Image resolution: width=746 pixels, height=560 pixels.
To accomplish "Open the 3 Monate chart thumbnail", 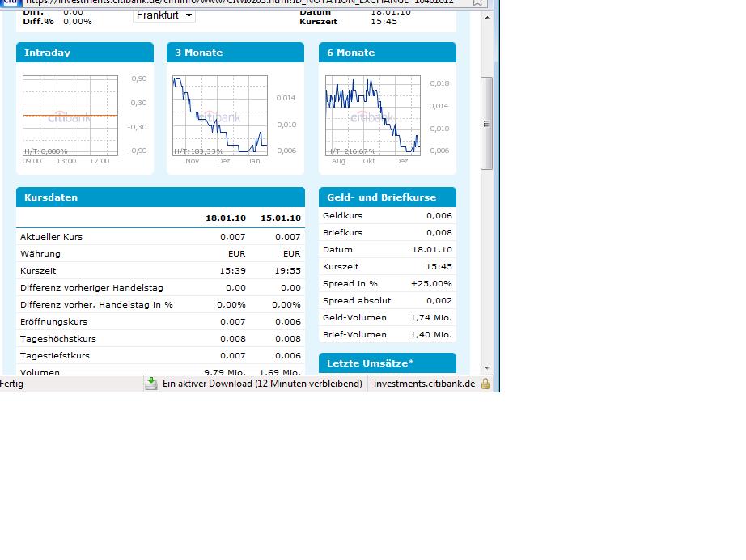I will [x=220, y=116].
